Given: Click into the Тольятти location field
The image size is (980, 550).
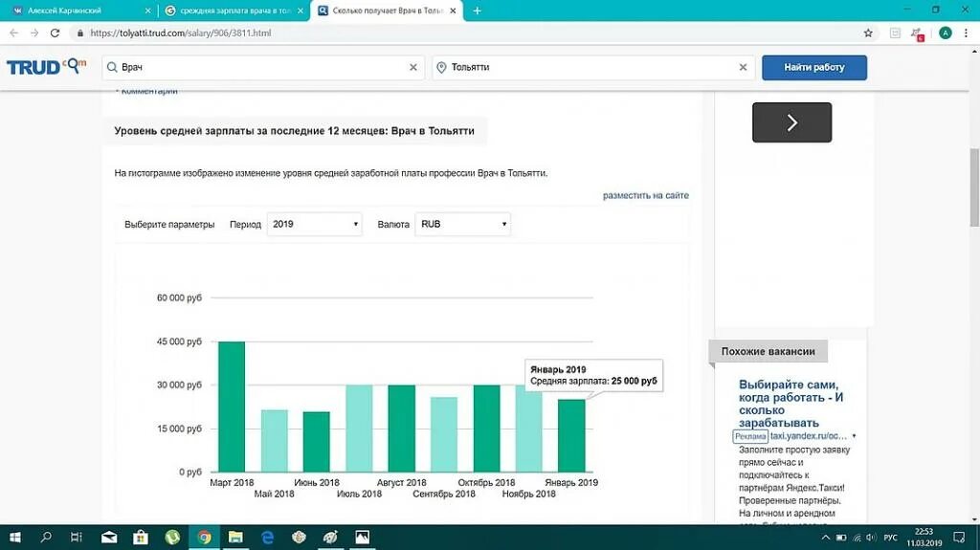Looking at the screenshot, I should 592,68.
